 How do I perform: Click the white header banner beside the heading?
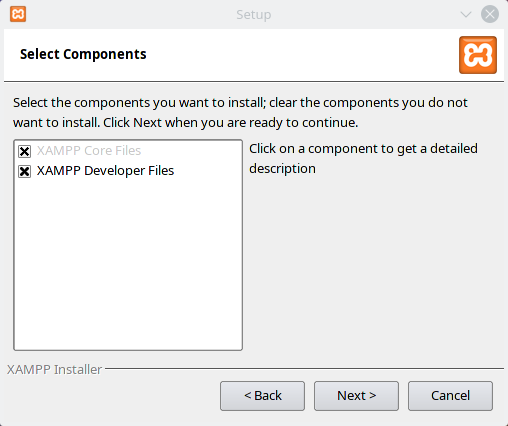point(300,55)
